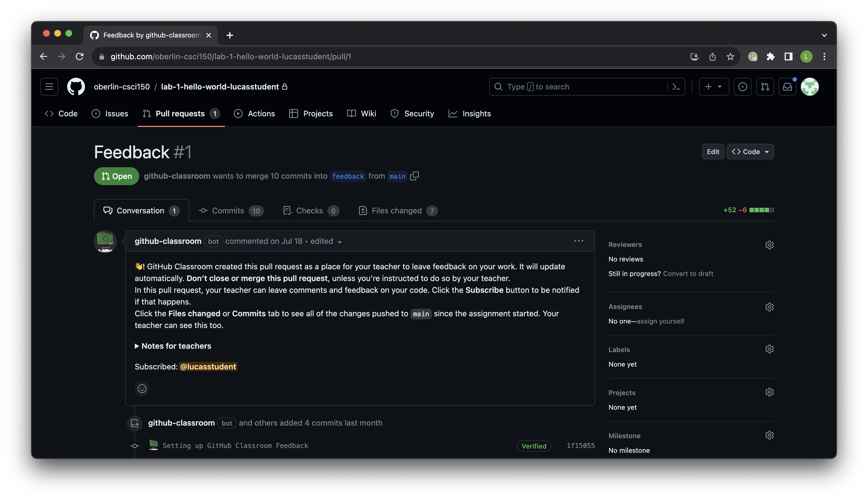Screen dimensions: 868x500
Task: Select the Conversation tab
Action: (x=141, y=210)
